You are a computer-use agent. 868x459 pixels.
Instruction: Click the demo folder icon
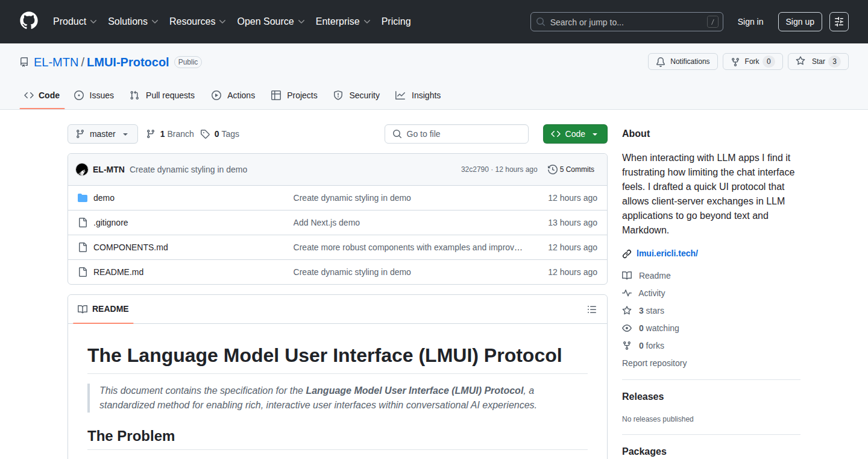(x=83, y=198)
